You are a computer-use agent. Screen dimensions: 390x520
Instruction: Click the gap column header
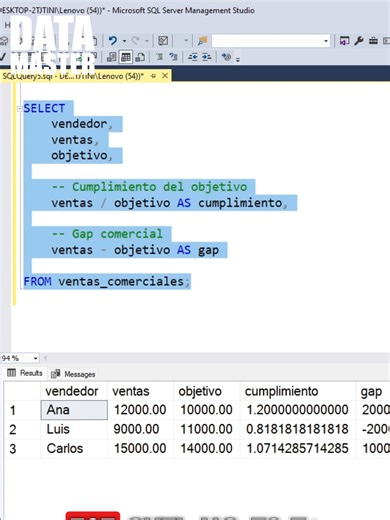pyautogui.click(x=373, y=391)
